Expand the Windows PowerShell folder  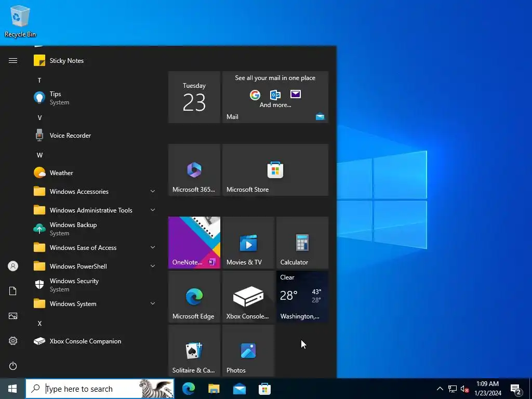point(95,266)
